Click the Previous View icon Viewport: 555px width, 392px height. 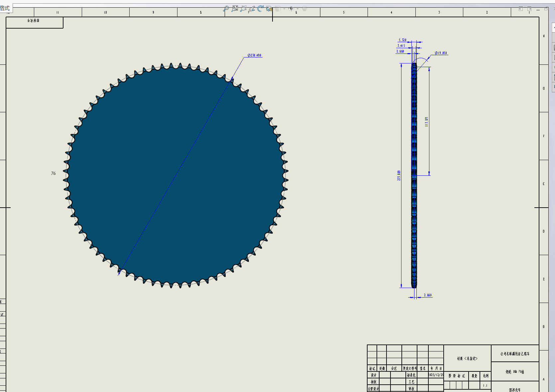(x=252, y=9)
